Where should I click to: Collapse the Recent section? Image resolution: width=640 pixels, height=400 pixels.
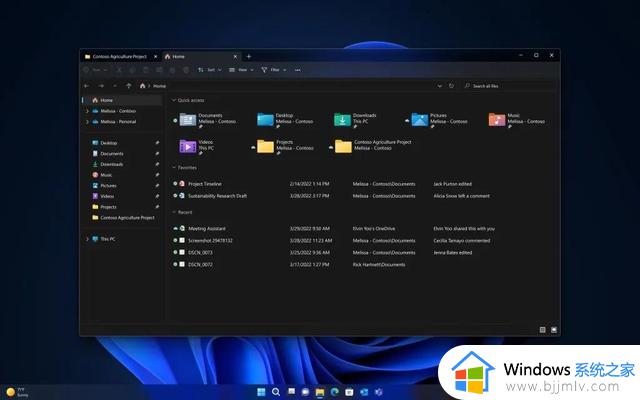click(174, 212)
